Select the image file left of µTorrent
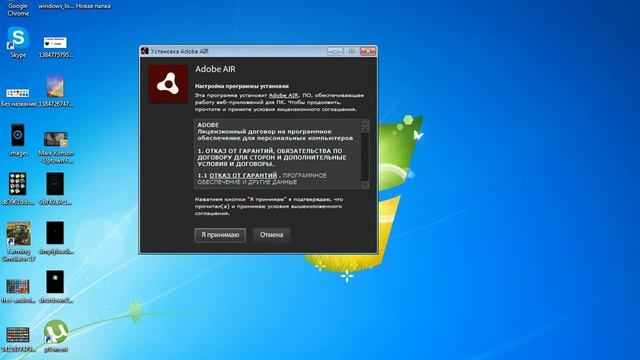Screen dimensions: 640x360 tap(18, 339)
